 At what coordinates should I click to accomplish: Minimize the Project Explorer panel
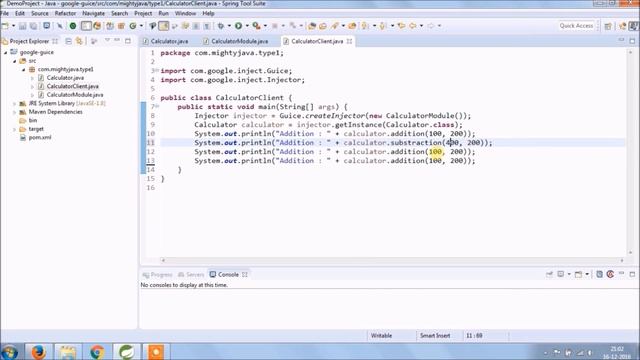(117, 41)
